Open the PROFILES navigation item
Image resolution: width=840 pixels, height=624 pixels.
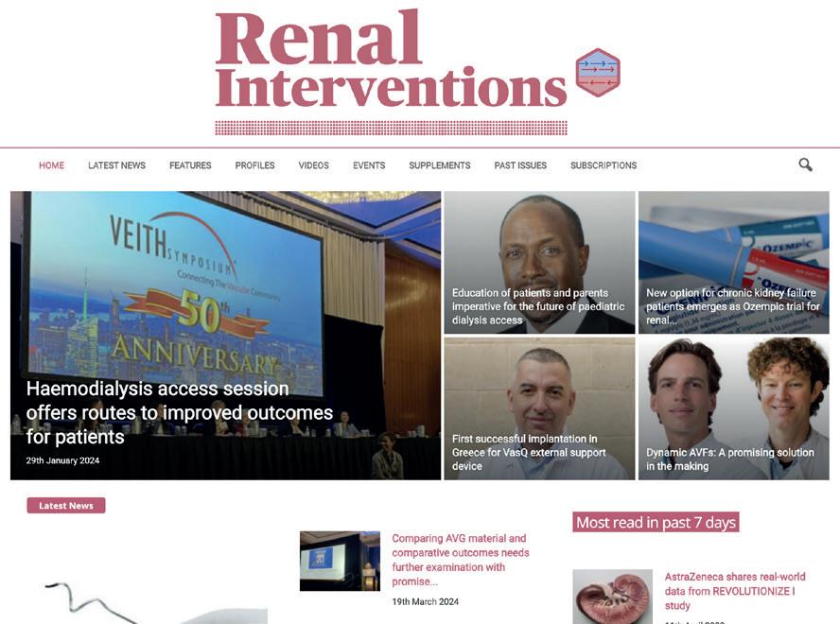(255, 165)
